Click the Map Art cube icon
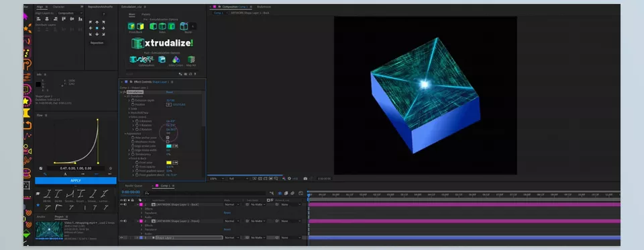The width and height of the screenshot is (644, 250). 191,60
